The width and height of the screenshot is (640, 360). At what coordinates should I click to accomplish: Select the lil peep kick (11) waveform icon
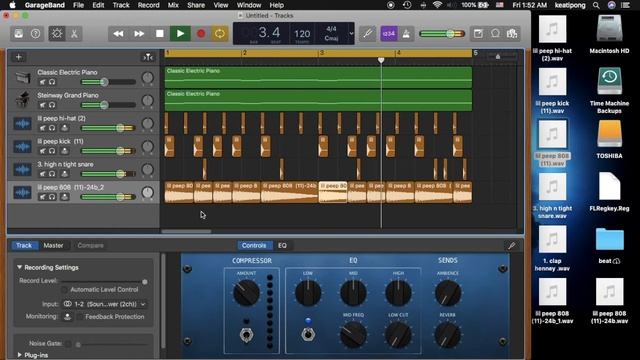point(22,147)
